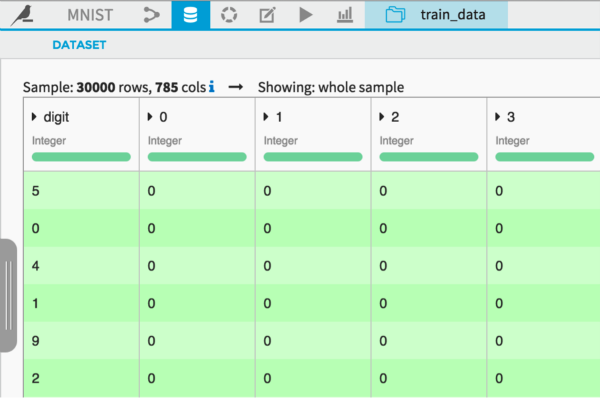The height and width of the screenshot is (398, 600).
Task: Select column 3 cell in digit 5 row
Action: point(544,191)
